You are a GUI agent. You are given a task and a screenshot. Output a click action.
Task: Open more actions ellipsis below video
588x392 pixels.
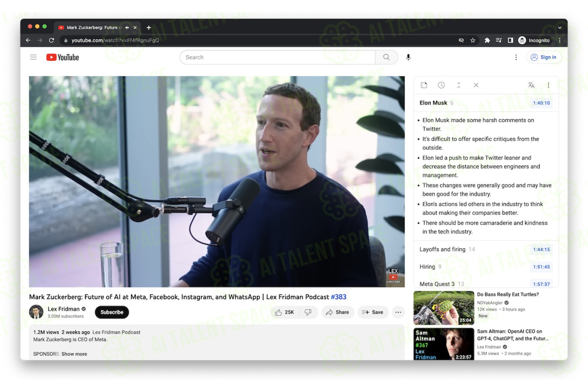398,312
